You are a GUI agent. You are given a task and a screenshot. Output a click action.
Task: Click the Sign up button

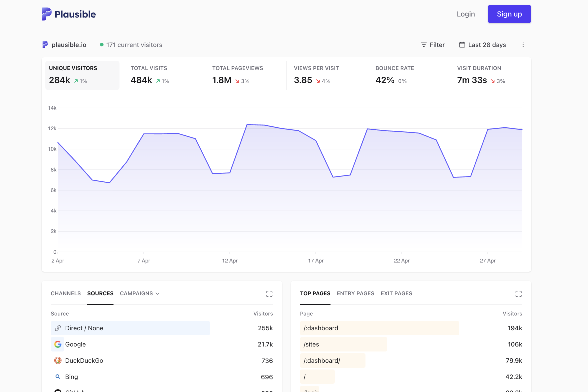click(x=509, y=14)
